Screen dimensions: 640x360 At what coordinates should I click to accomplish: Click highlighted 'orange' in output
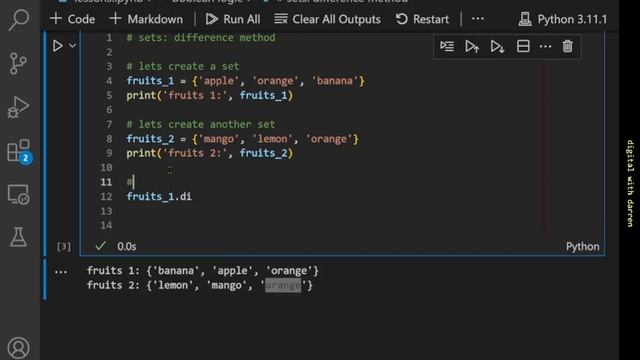(283, 285)
